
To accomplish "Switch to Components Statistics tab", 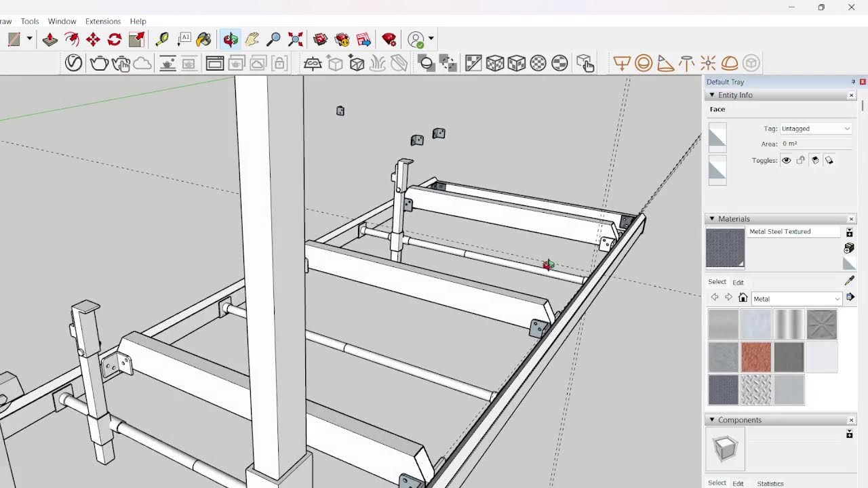I will [x=770, y=483].
